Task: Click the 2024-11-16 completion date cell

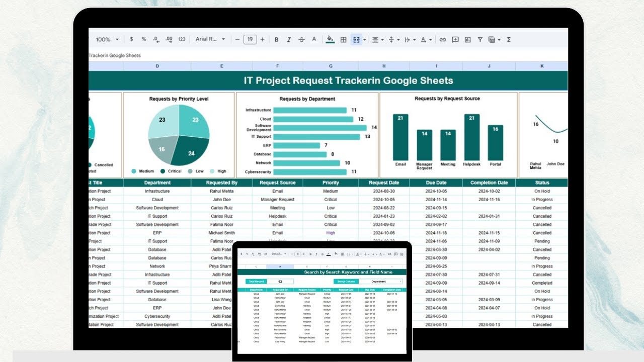Action: [x=489, y=200]
